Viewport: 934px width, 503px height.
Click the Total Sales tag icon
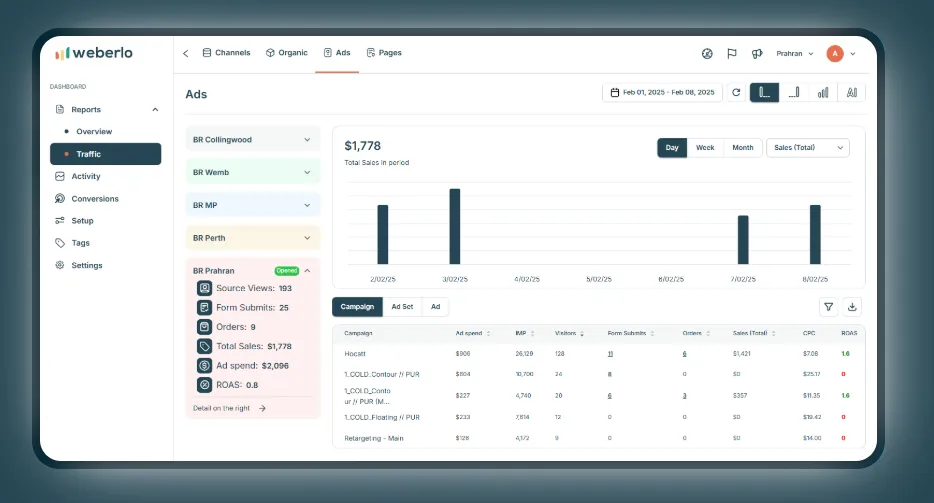pos(204,346)
